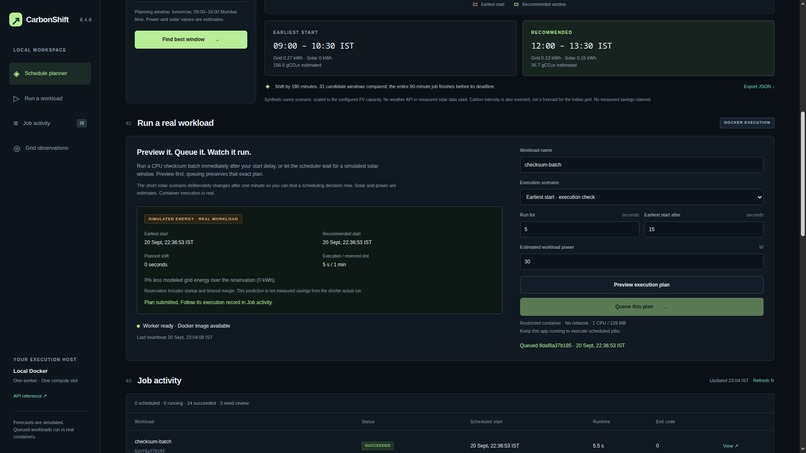Click the Status column header
The image size is (806, 453).
click(x=368, y=422)
